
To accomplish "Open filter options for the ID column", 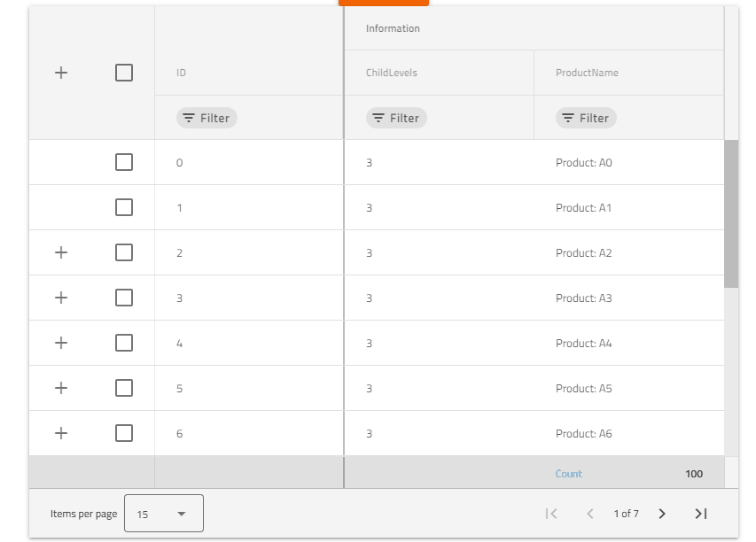I will (206, 117).
